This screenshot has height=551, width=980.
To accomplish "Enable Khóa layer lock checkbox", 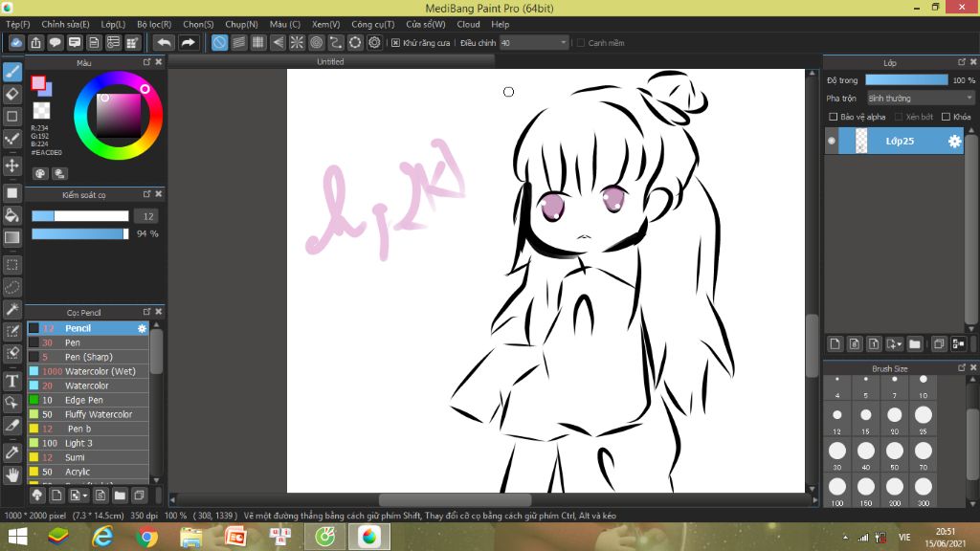I will click(x=946, y=117).
